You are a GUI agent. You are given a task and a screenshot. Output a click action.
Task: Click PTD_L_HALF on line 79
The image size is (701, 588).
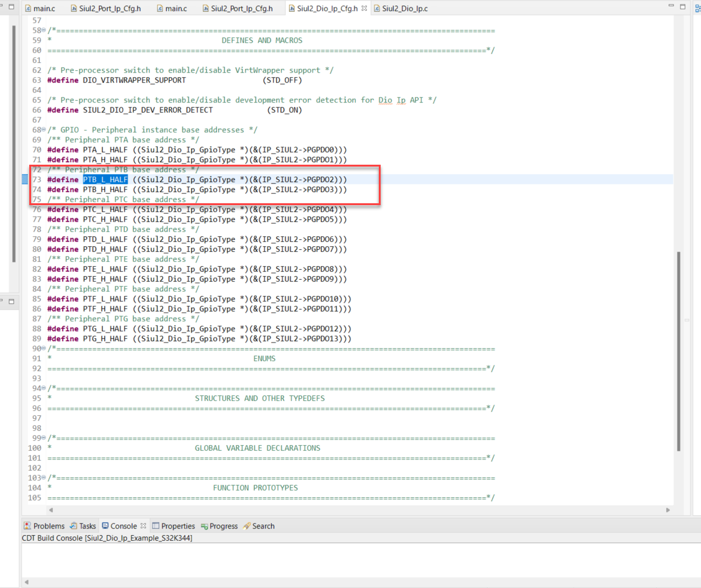[106, 239]
